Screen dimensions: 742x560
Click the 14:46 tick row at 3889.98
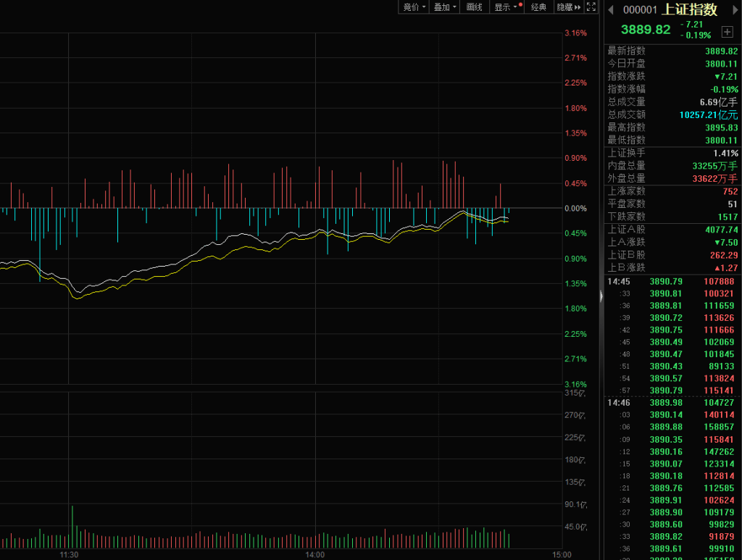click(672, 402)
